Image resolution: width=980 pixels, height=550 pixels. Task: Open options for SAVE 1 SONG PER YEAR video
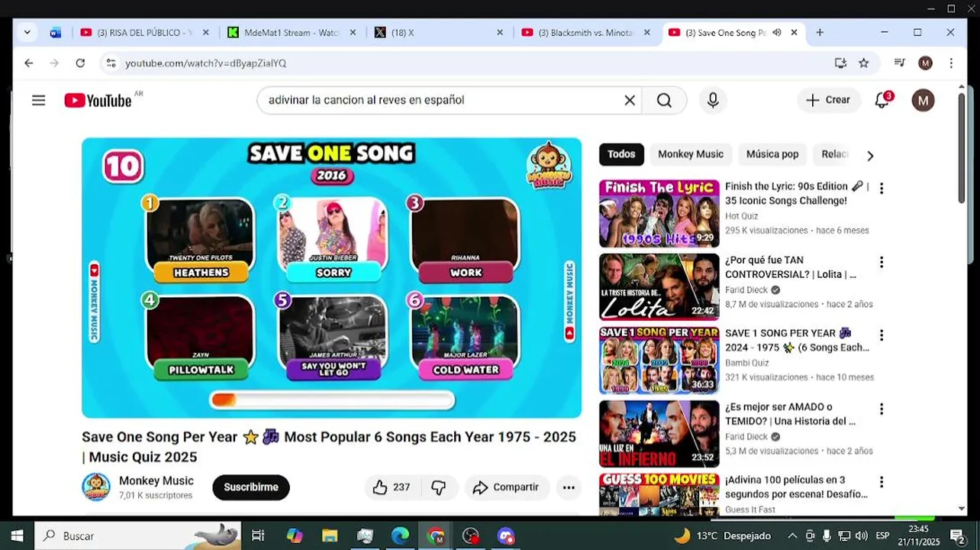click(x=882, y=335)
